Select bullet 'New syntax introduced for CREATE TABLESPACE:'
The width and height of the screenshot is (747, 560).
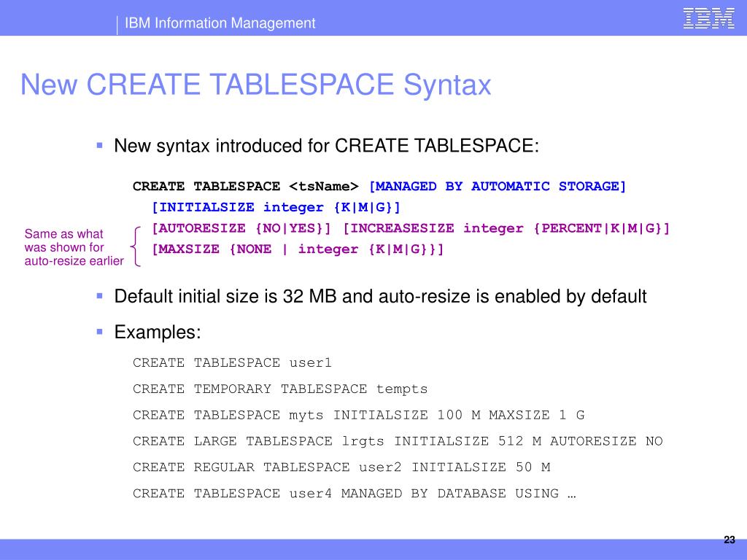click(326, 146)
